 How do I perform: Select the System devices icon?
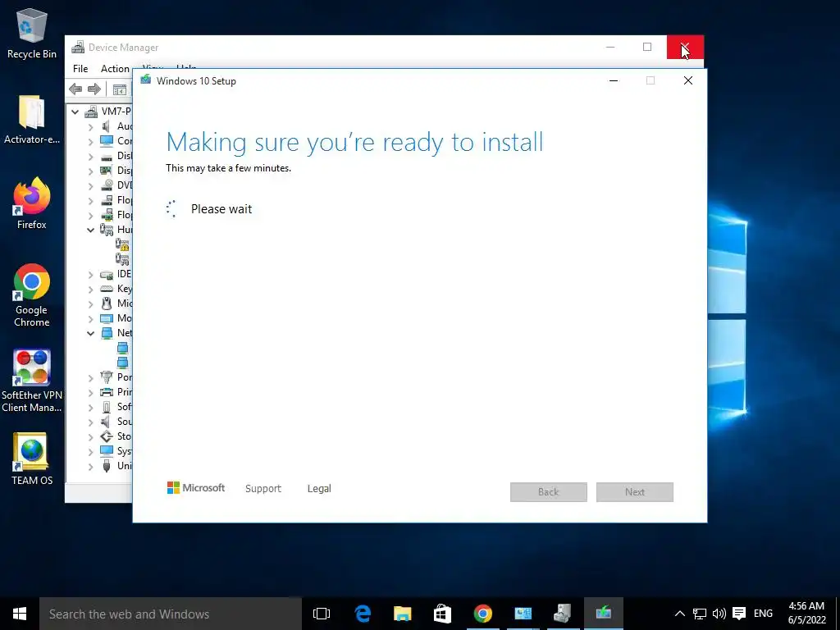107,451
